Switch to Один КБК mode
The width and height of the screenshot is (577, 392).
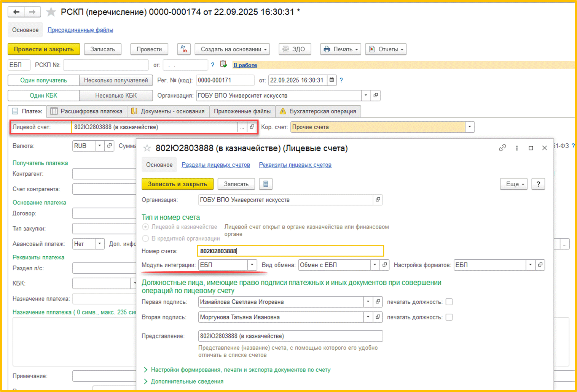click(44, 95)
